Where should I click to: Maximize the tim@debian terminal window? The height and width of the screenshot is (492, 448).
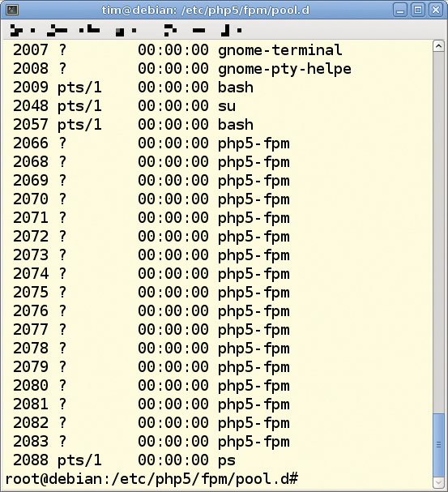pos(418,10)
